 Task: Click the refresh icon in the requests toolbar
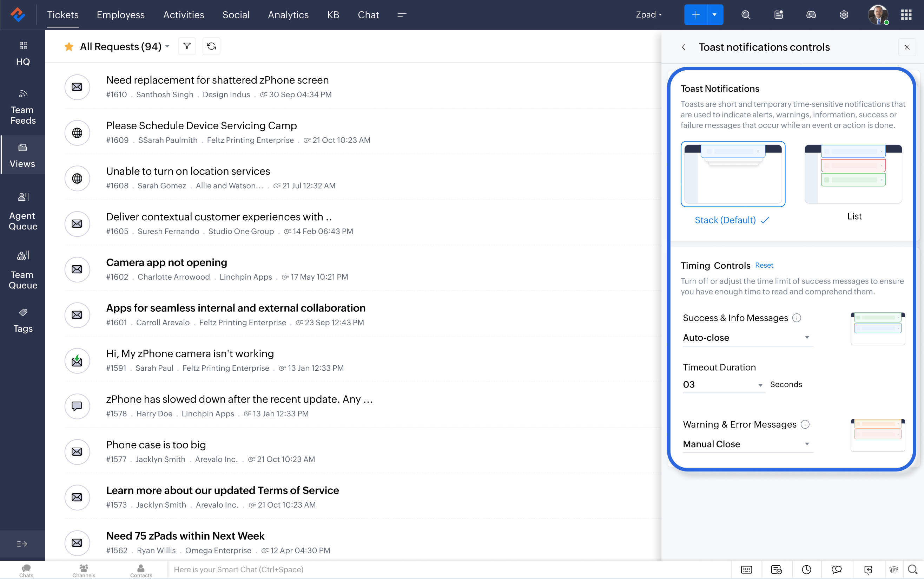coord(211,46)
